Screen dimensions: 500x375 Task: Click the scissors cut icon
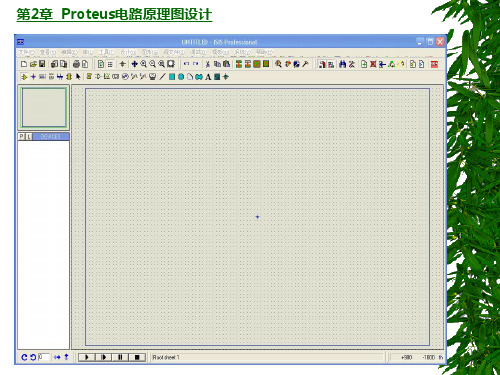click(207, 64)
